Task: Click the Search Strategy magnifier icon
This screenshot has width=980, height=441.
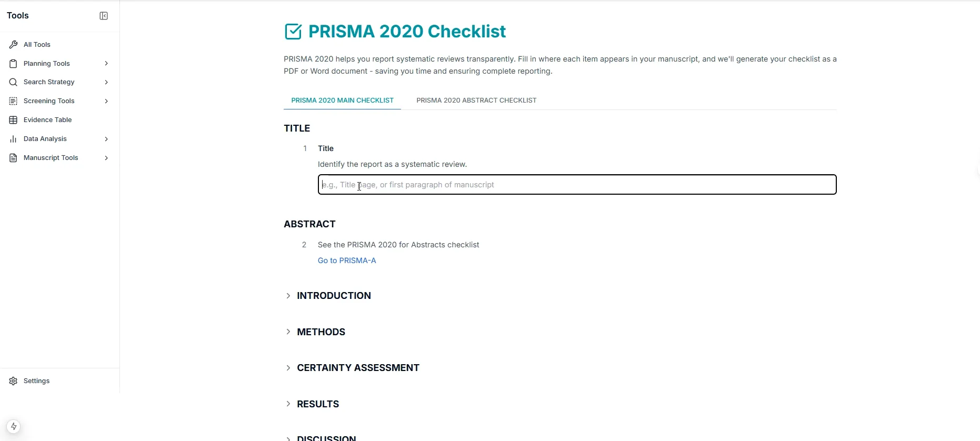Action: tap(14, 82)
